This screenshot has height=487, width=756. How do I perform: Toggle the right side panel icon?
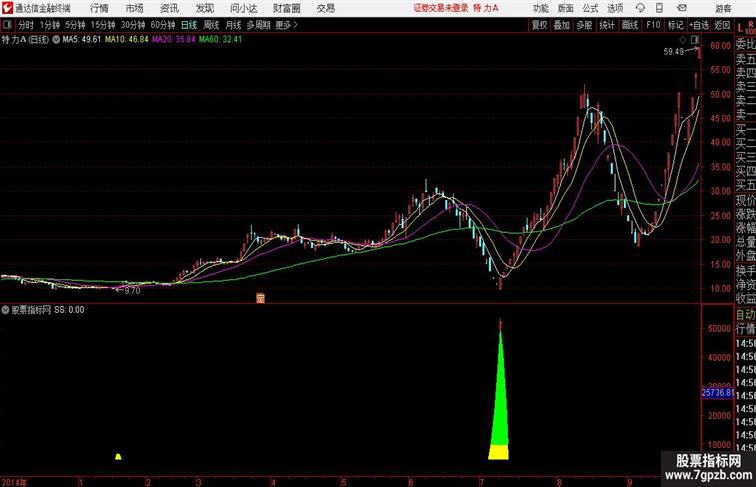click(x=695, y=40)
